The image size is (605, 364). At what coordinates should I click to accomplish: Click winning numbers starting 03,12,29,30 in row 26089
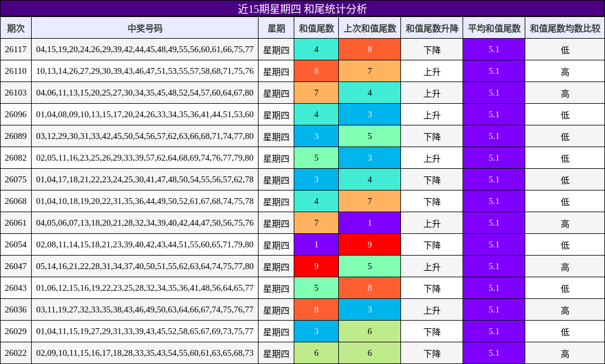145,136
